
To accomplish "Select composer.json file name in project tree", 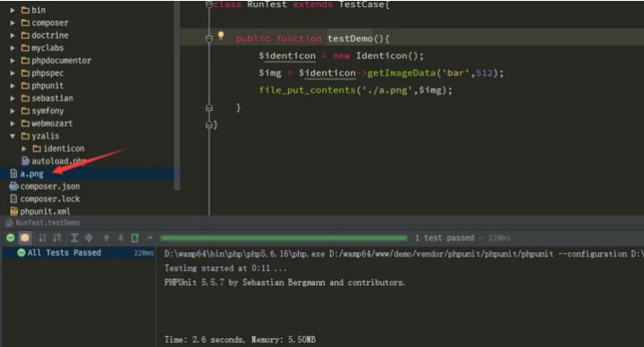I will tap(50, 186).
